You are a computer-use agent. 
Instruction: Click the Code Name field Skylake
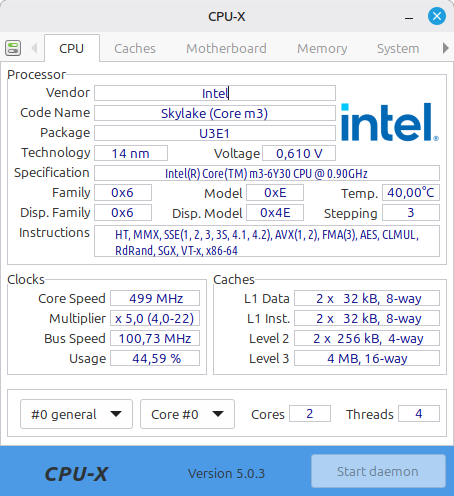pos(215,113)
